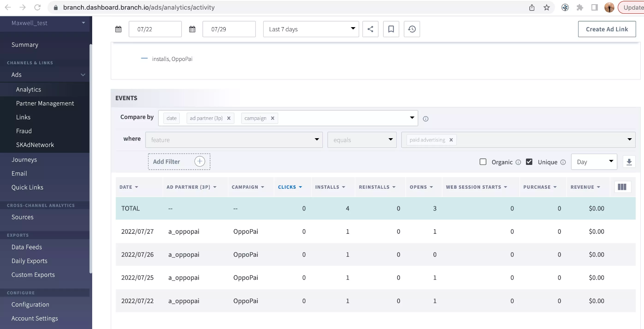The width and height of the screenshot is (644, 329).
Task: Open Partner Management page
Action: point(45,103)
